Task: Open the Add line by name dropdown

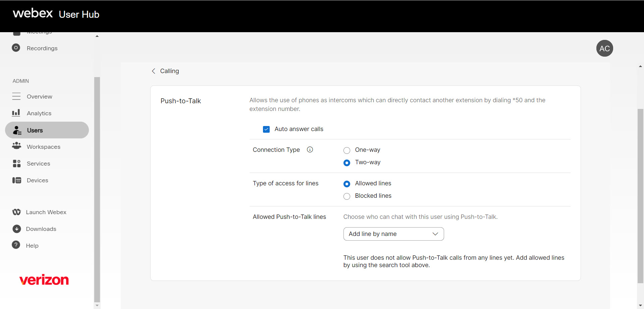Action: 393,234
